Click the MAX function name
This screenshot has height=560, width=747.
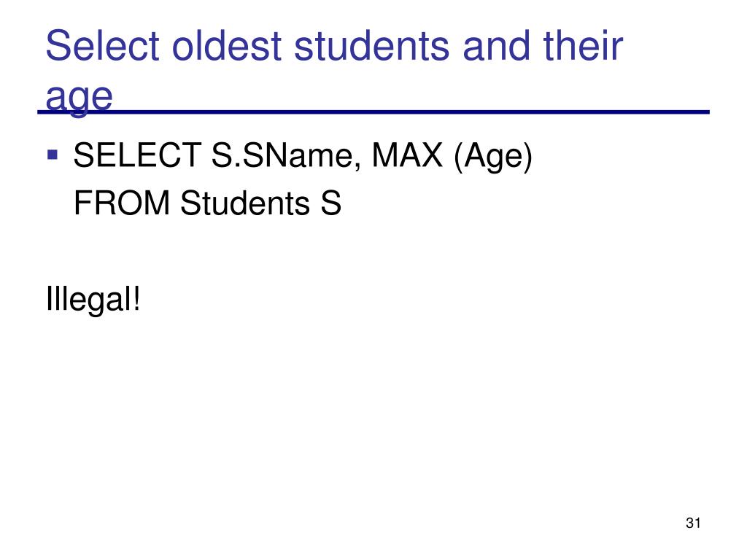407,155
